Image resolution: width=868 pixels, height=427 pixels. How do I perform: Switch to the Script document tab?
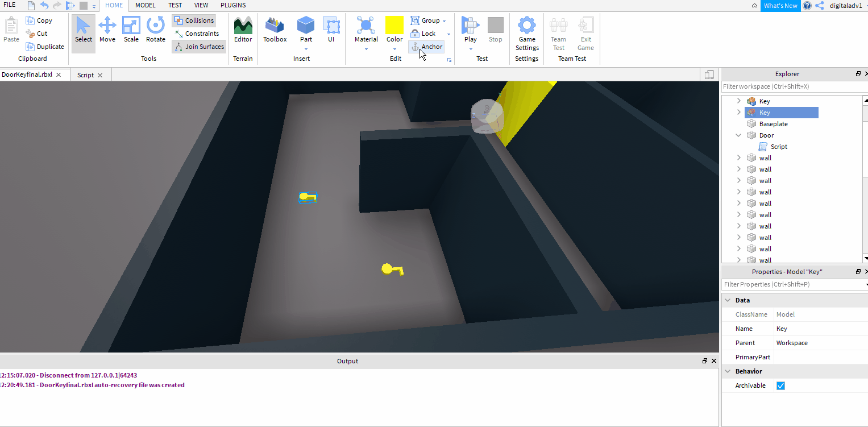point(85,75)
